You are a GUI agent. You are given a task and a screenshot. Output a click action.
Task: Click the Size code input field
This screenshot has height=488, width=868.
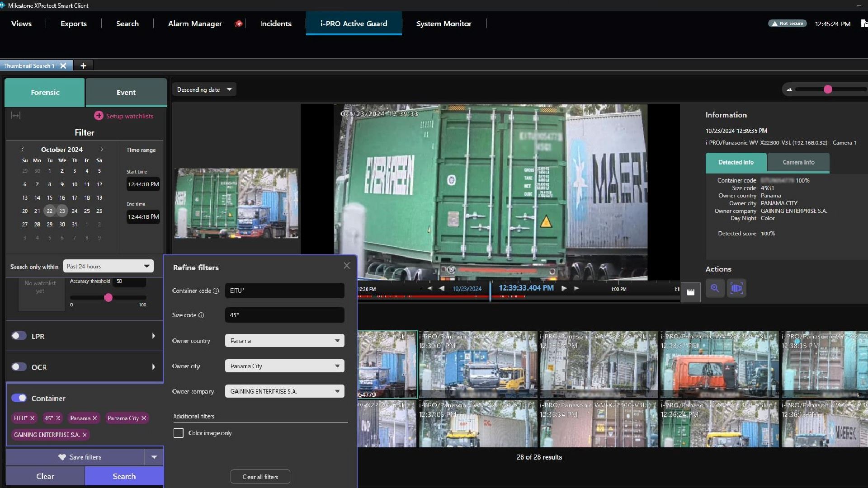pyautogui.click(x=285, y=315)
